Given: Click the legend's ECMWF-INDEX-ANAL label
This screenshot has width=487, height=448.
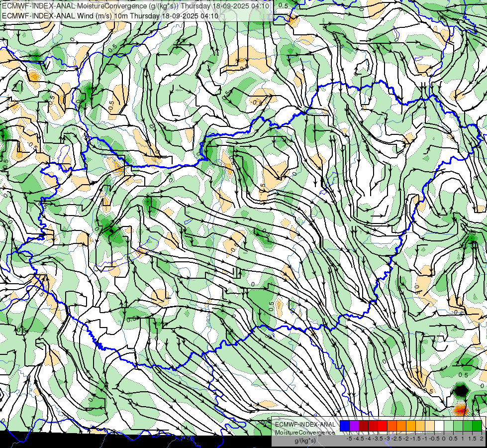Looking at the screenshot, I should pos(305,425).
